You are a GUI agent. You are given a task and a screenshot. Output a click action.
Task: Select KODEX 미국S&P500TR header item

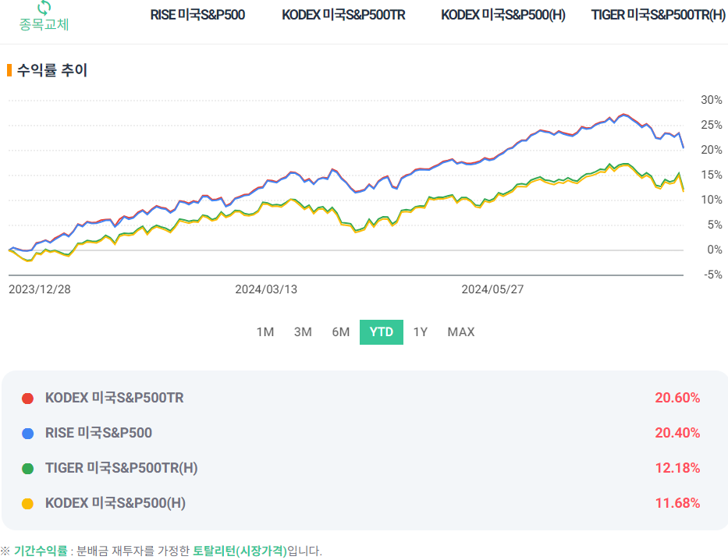343,15
